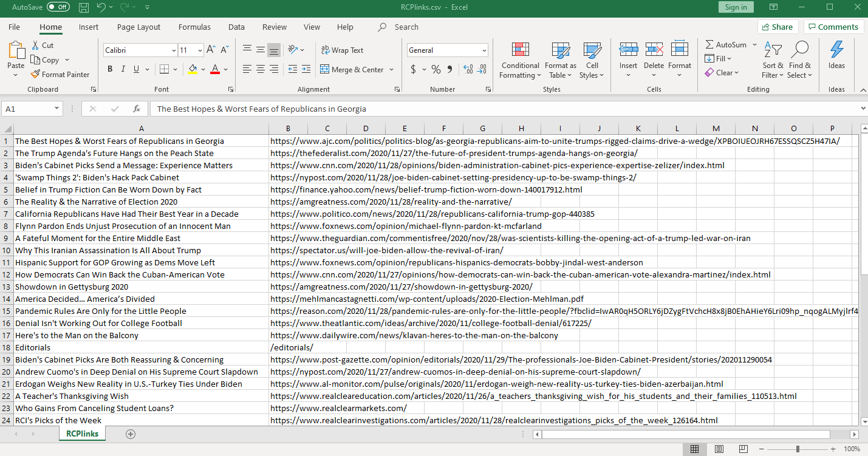The height and width of the screenshot is (456, 868).
Task: Click the Sort & Filter button
Action: (x=773, y=60)
